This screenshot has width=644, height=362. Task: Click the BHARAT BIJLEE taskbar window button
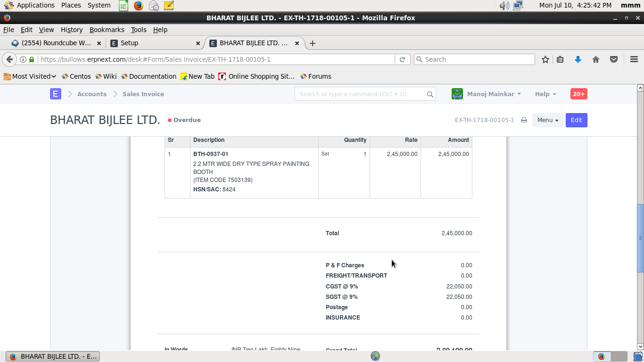(53, 356)
